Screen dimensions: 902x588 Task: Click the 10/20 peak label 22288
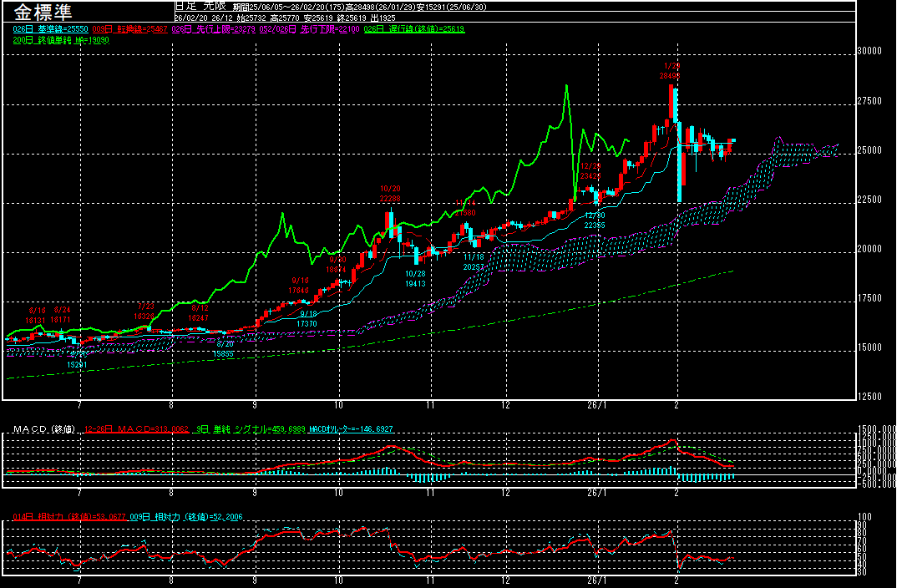point(390,199)
